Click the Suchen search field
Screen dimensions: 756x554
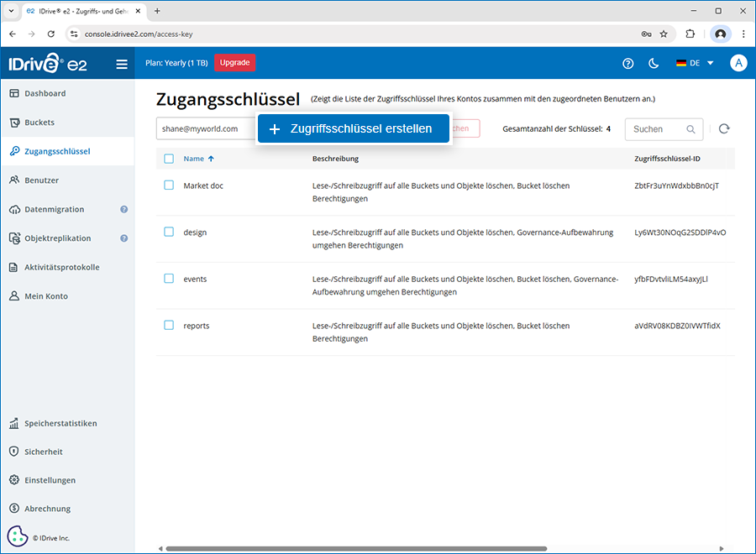659,129
